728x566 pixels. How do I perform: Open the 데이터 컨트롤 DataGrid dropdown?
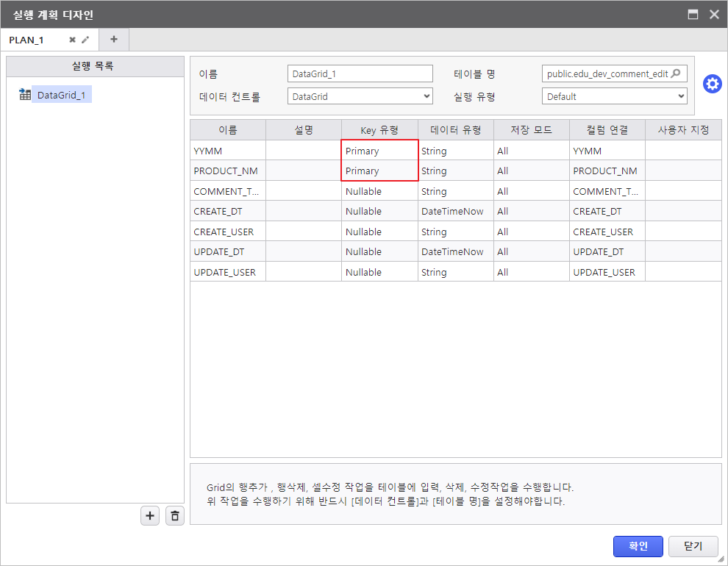(360, 96)
